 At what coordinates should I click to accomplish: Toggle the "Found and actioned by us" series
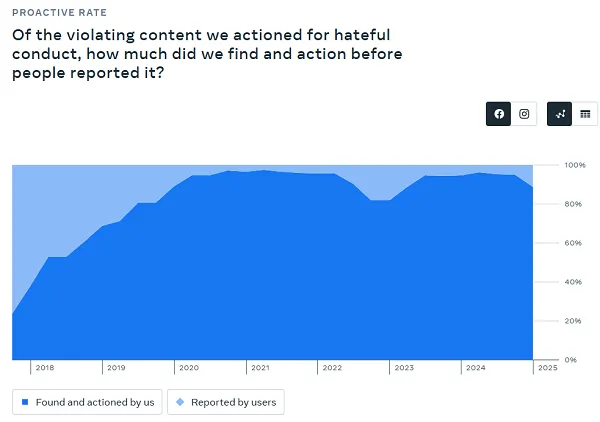click(x=87, y=402)
